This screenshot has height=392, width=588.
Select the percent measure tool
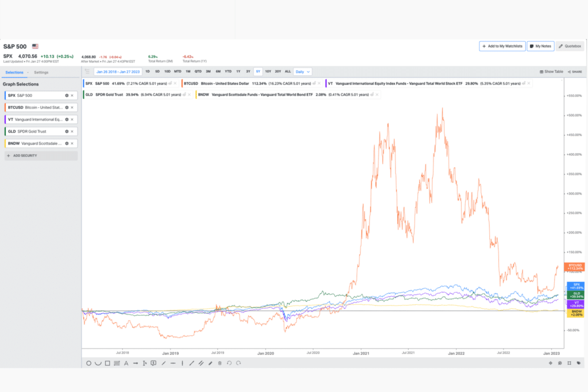point(145,363)
